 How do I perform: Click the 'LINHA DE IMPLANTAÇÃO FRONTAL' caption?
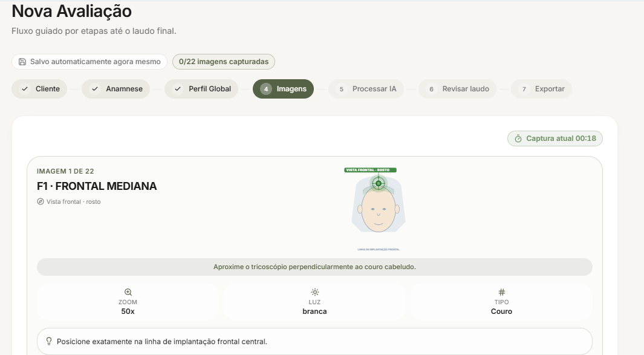click(379, 249)
